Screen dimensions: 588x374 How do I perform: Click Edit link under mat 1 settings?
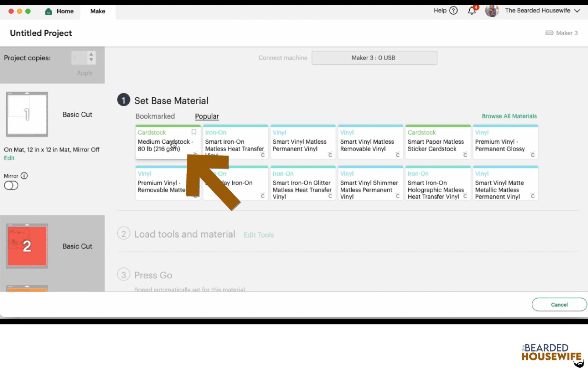tap(9, 158)
